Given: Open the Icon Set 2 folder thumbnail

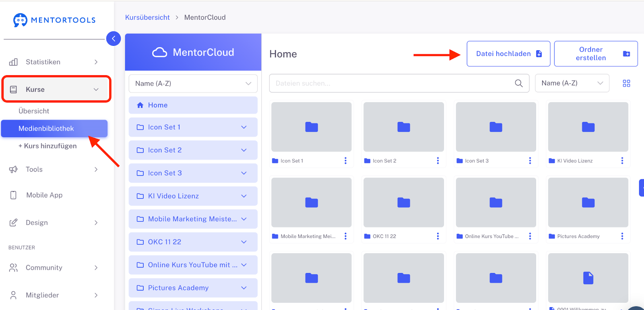Looking at the screenshot, I should [404, 127].
